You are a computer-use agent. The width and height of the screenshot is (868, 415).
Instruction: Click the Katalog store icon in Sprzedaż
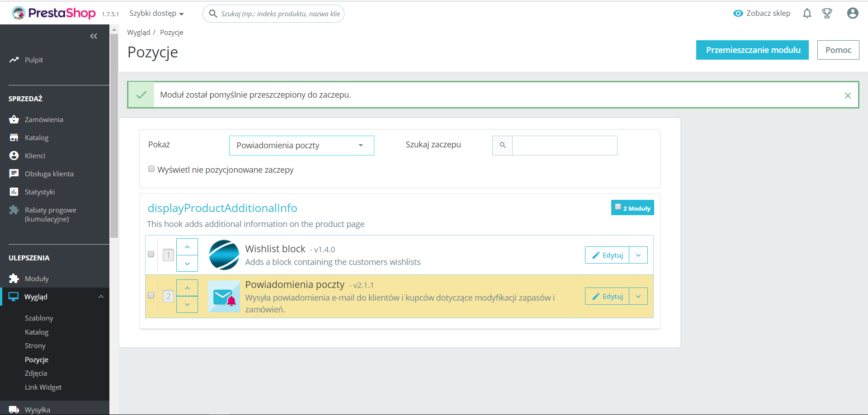[x=14, y=137]
